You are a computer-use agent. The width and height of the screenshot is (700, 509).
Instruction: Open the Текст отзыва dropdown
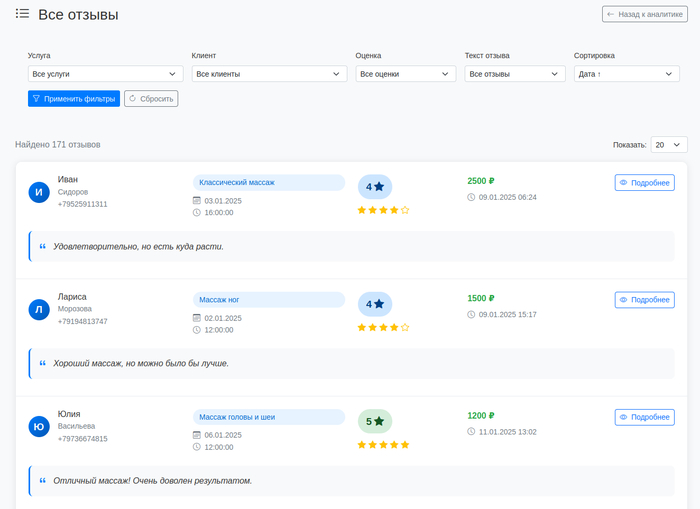pos(515,74)
